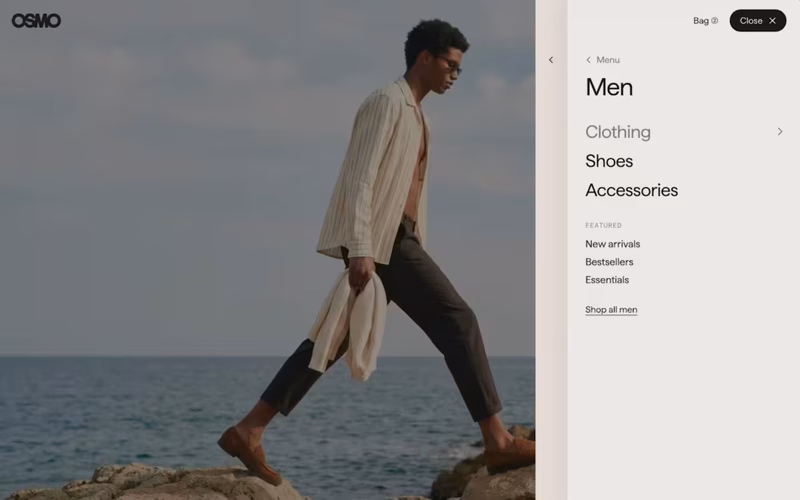Open the New arrivals link

(x=613, y=244)
